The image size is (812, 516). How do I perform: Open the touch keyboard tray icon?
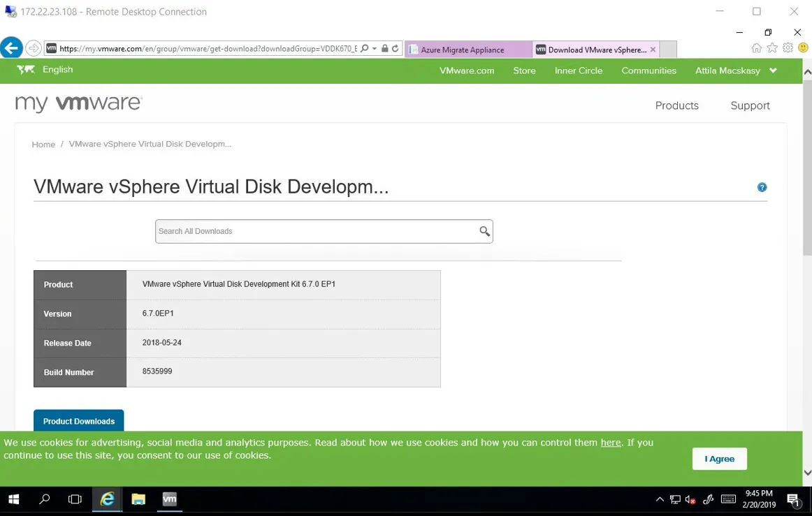[x=728, y=499]
